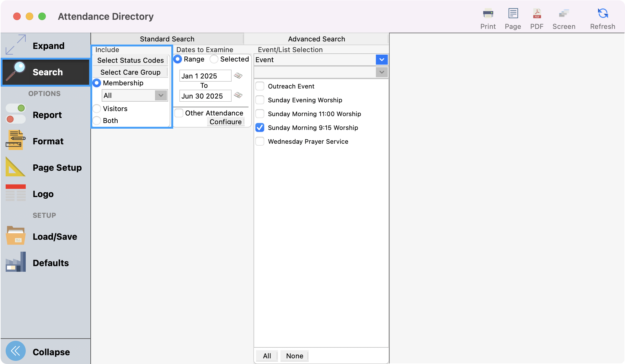Select the Visitors radio button
The image size is (625, 364).
pos(97,109)
